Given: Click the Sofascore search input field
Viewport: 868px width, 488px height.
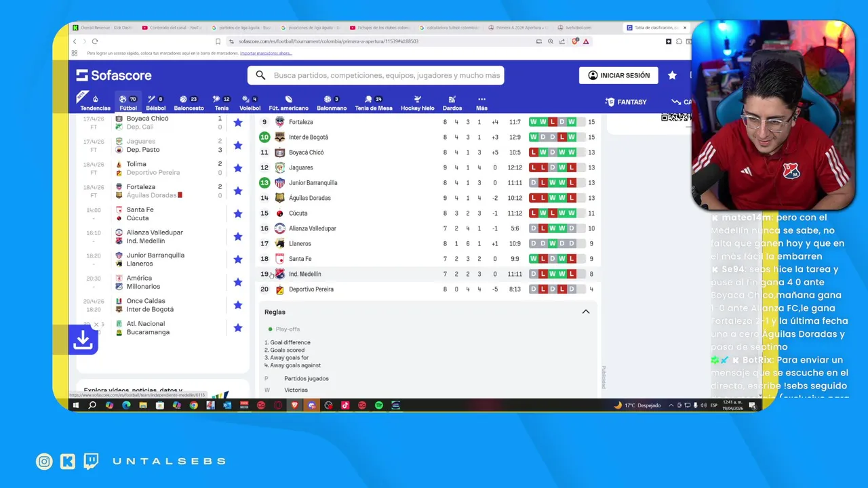Looking at the screenshot, I should [x=376, y=75].
